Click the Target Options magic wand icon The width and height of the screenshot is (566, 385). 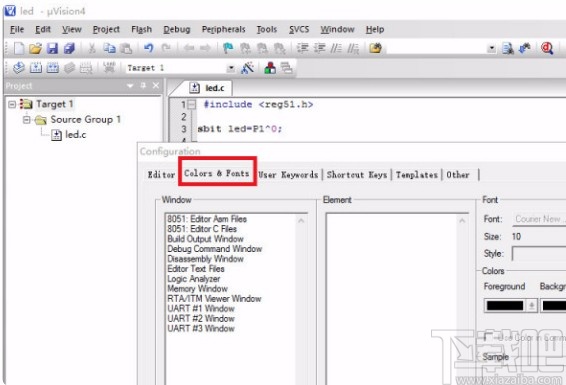[248, 68]
